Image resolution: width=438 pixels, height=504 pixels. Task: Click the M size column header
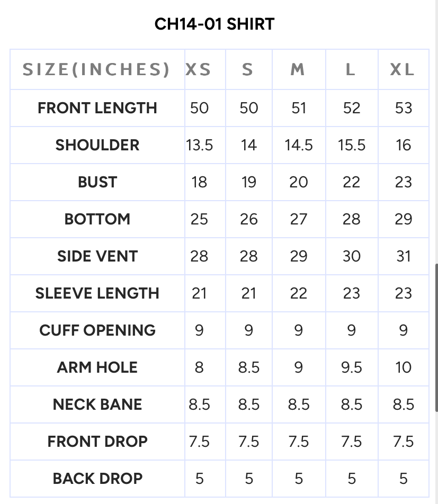[298, 69]
